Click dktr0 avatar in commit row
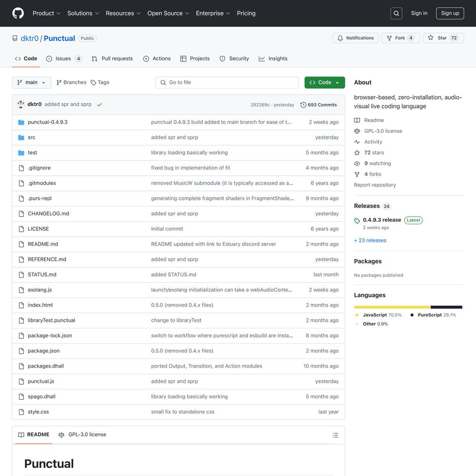Viewport: 476px width, 476px height. pyautogui.click(x=20, y=104)
